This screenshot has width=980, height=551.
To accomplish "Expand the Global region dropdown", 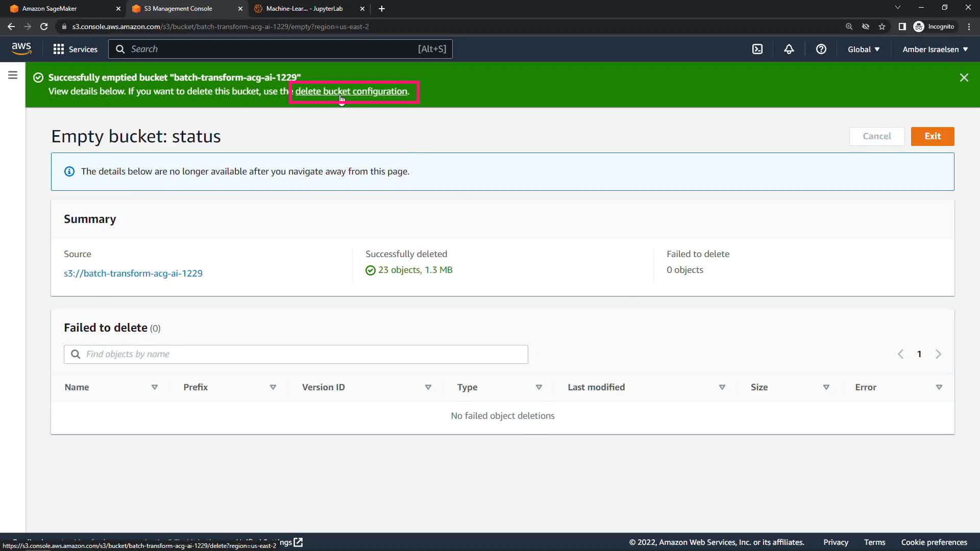I will (x=864, y=49).
